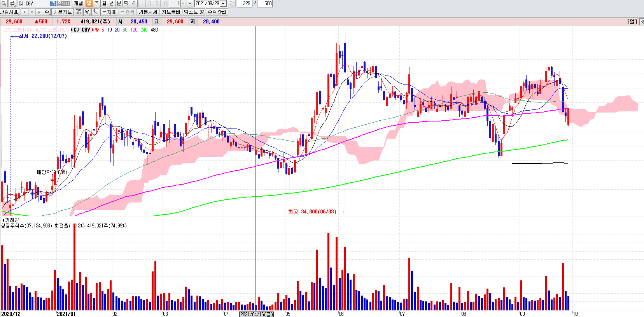
Task: Click the 거래량 volume panel label
Action: pos(12,220)
